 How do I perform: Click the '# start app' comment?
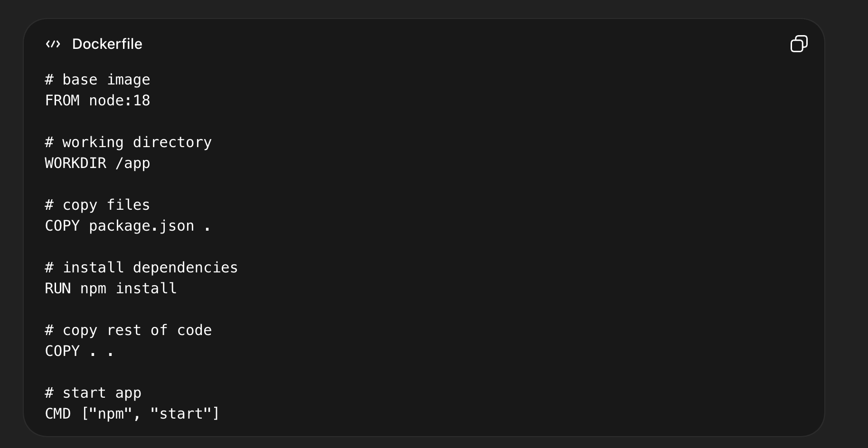93,393
